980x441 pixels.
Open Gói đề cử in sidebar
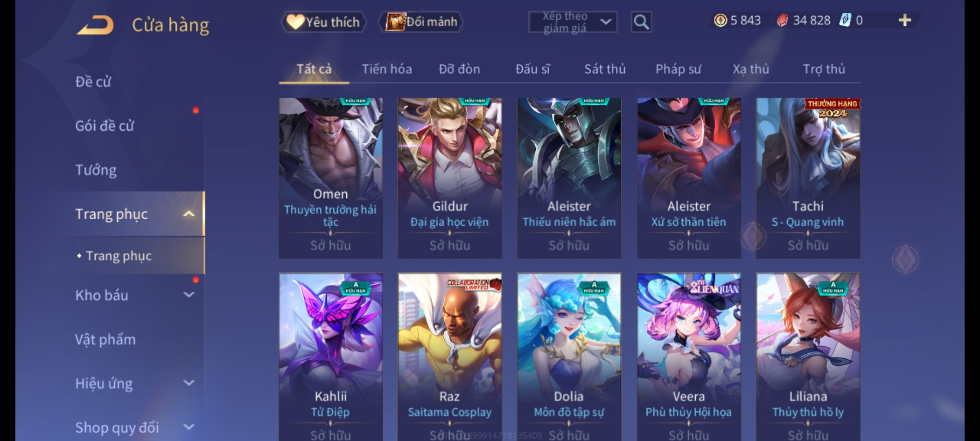pyautogui.click(x=105, y=125)
